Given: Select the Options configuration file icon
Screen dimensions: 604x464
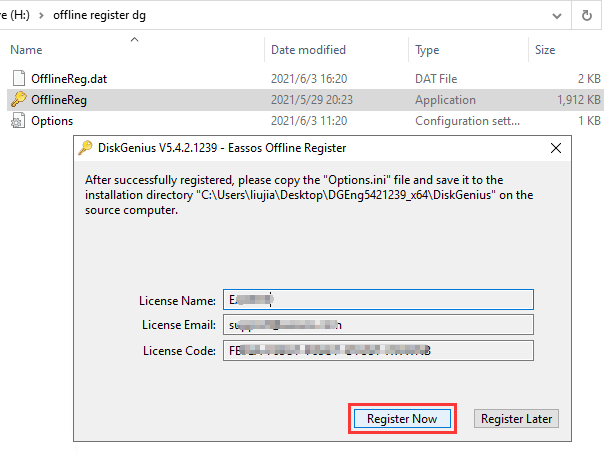Looking at the screenshot, I should [x=18, y=121].
